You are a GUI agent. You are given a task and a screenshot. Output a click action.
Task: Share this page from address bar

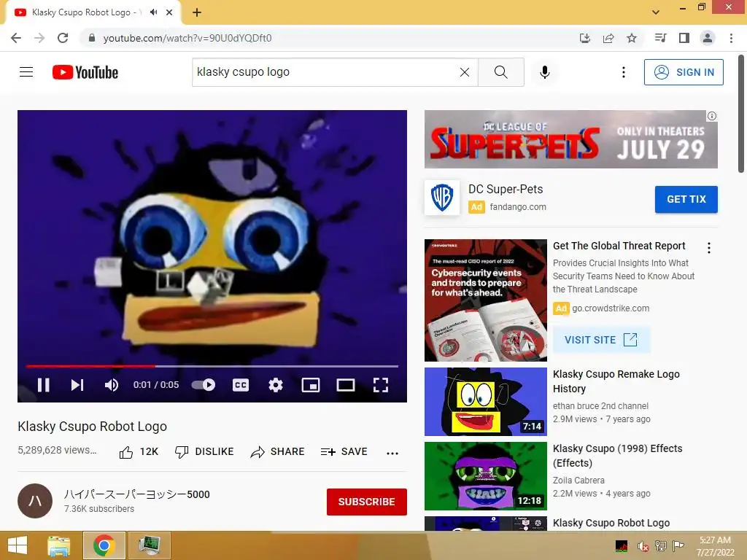click(x=608, y=38)
